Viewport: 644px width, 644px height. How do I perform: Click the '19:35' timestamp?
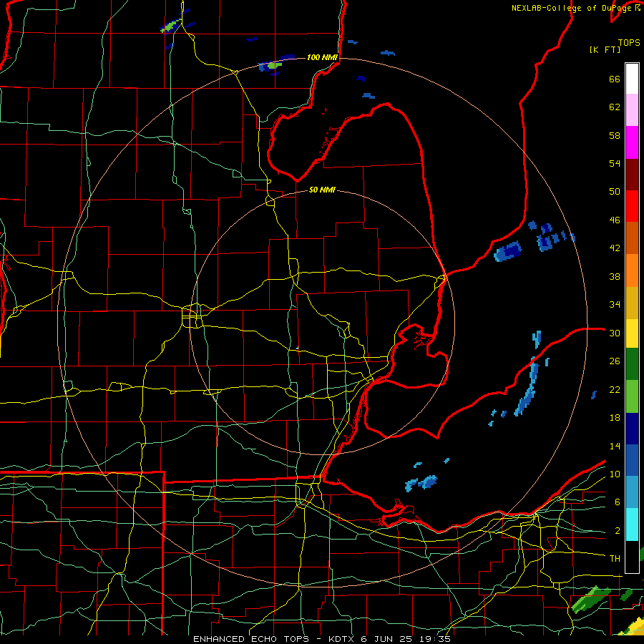tap(435, 639)
